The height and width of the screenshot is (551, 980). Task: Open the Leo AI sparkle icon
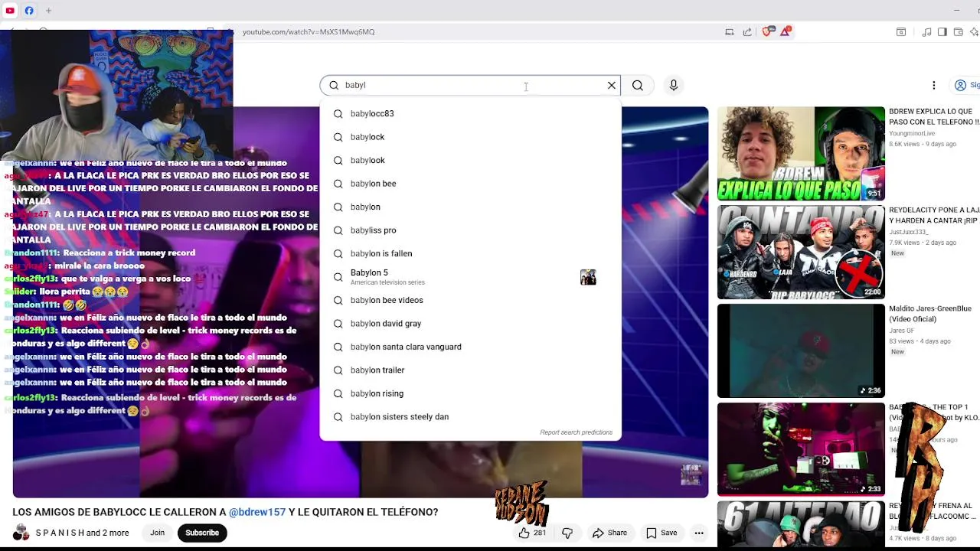pos(974,32)
